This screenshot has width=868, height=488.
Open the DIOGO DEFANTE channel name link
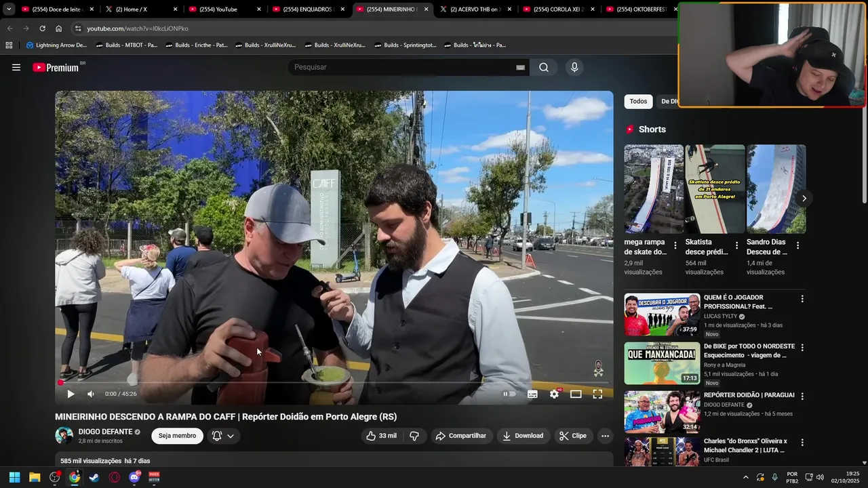point(105,432)
